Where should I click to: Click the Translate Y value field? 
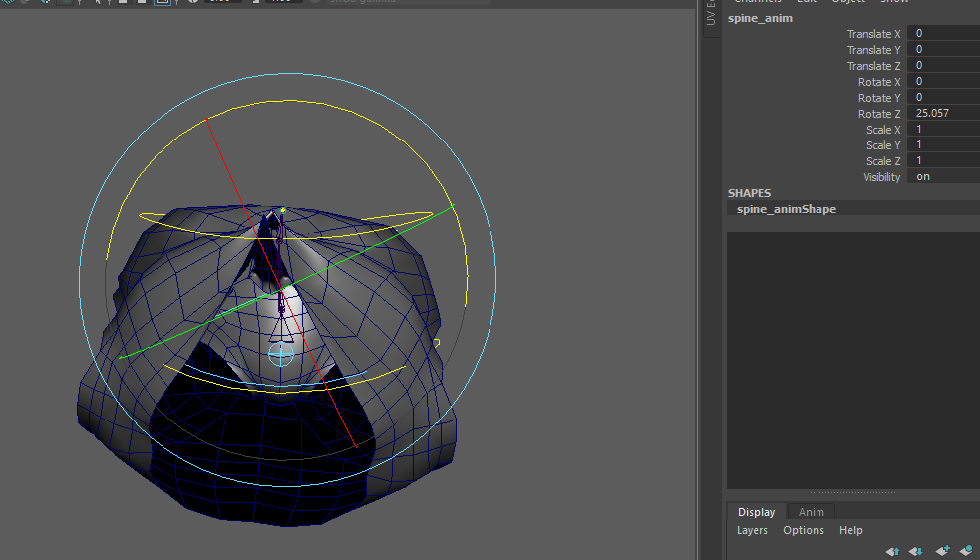[943, 49]
